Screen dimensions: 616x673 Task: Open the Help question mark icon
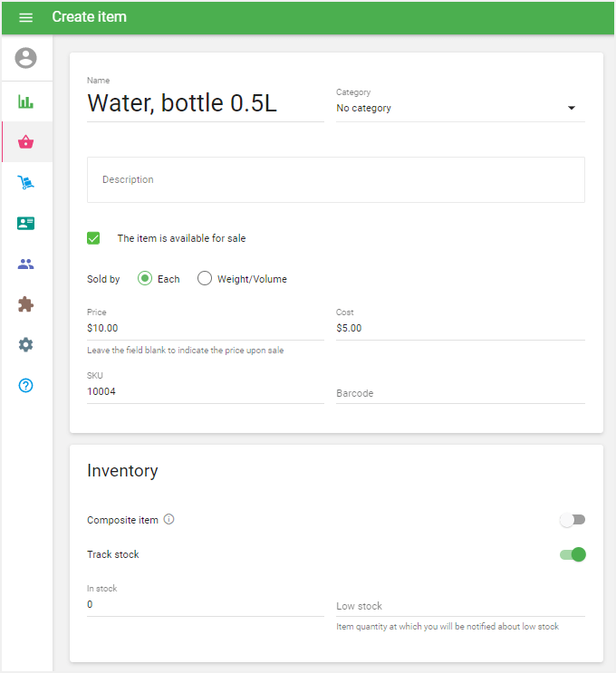(x=26, y=385)
